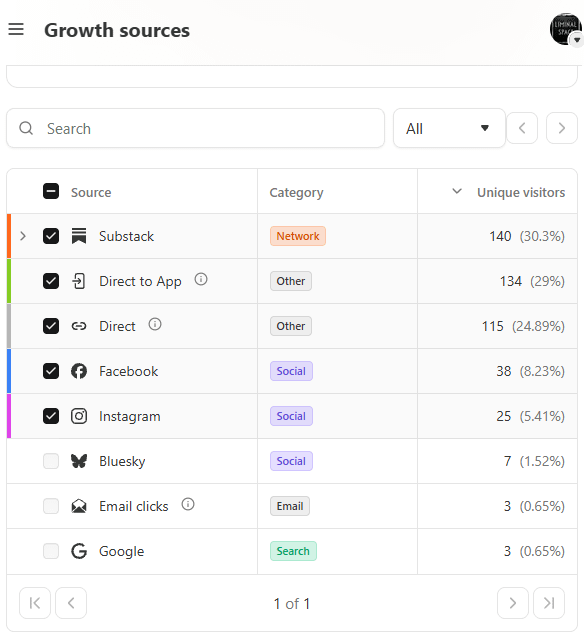Click the info icon next to Email clicks
Screen dimensions: 584x639
pyautogui.click(x=188, y=505)
